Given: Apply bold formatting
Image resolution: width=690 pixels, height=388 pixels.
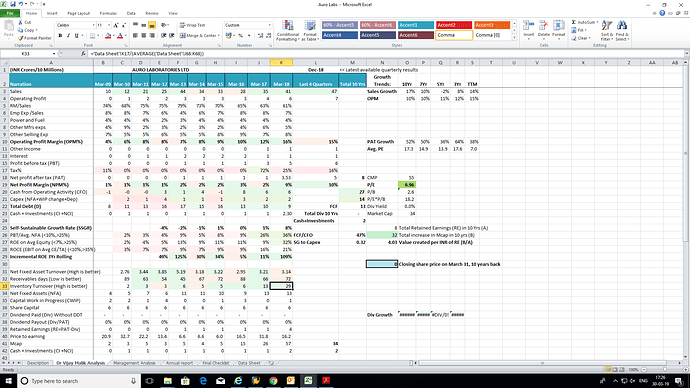Looking at the screenshot, I should tap(60, 36).
